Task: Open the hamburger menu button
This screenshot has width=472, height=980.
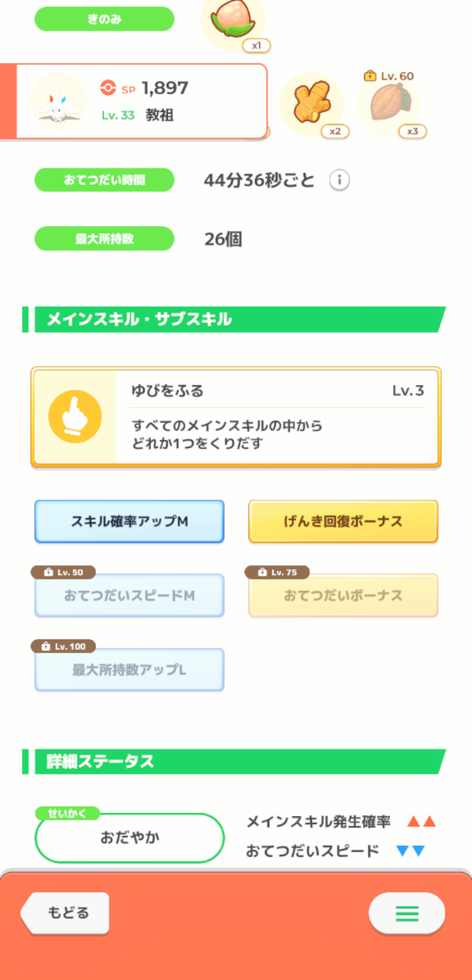Action: [x=406, y=913]
